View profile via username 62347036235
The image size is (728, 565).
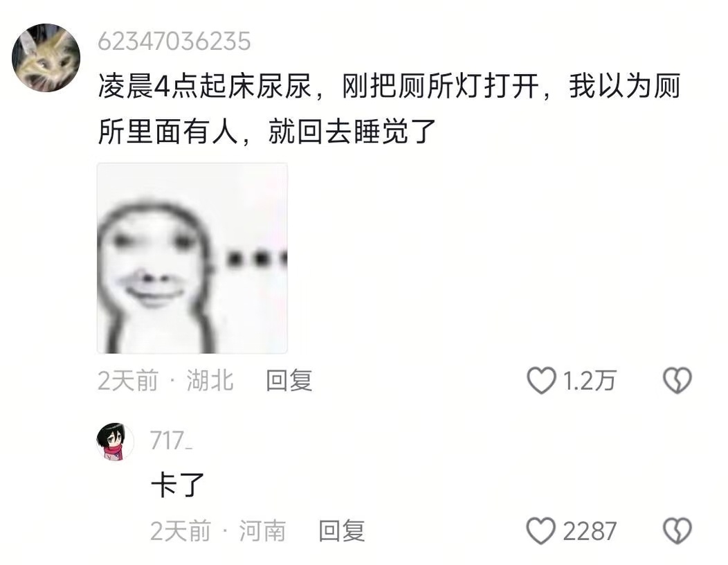point(174,42)
